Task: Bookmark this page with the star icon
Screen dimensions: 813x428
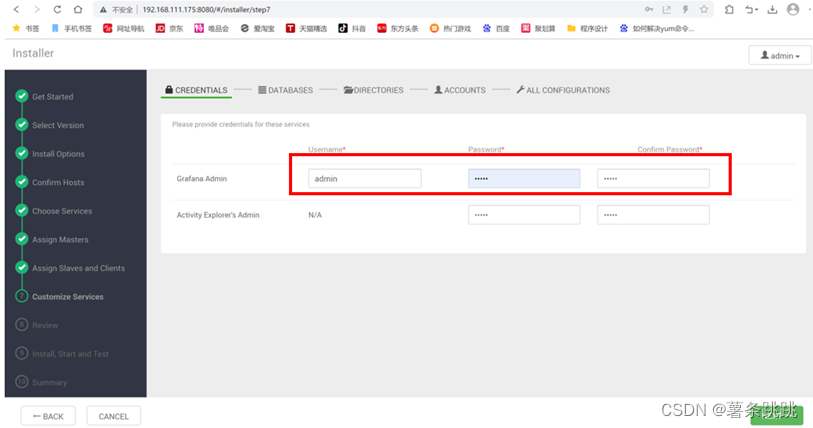Action: (x=704, y=9)
